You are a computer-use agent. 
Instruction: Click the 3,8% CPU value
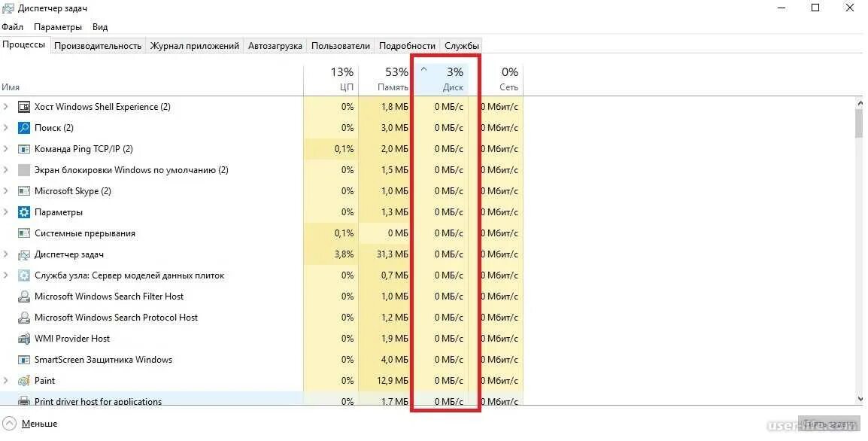344,254
